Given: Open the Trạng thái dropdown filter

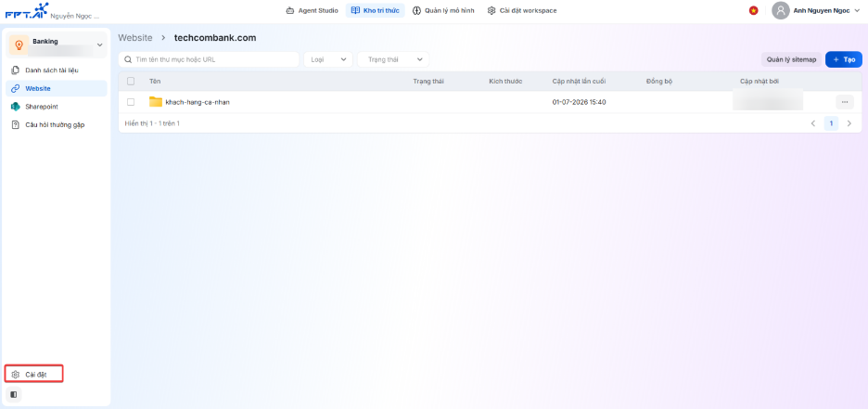Looking at the screenshot, I should [x=393, y=59].
